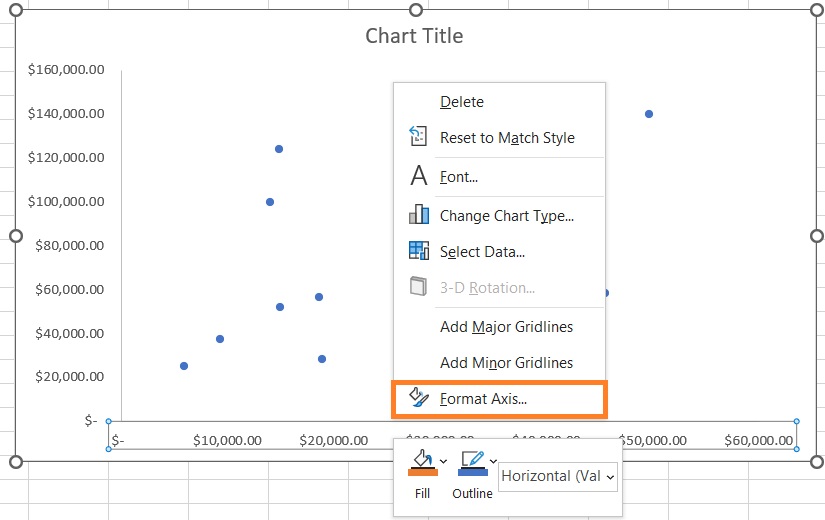Click the Fill label in mini toolbar

tap(422, 493)
